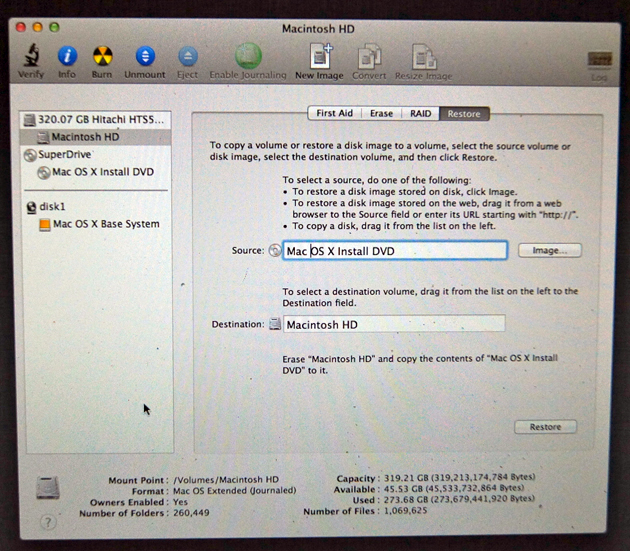The image size is (630, 551).
Task: Create a New Image from toolbar
Action: 320,56
